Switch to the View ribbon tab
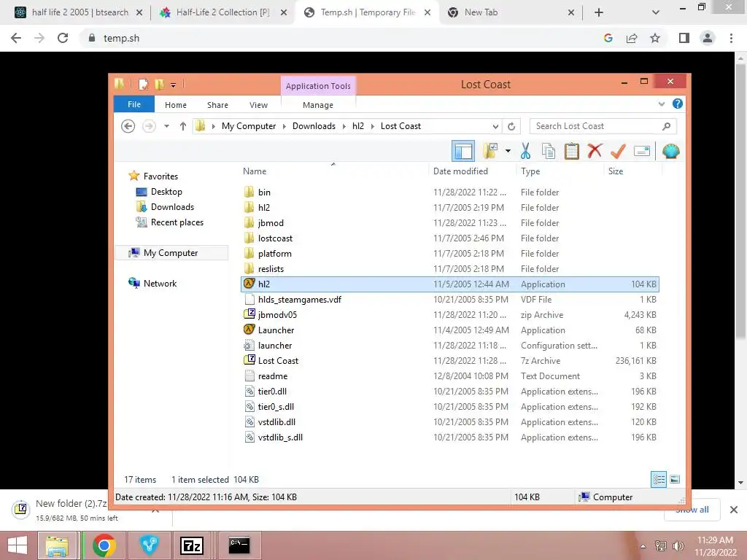 (x=258, y=105)
